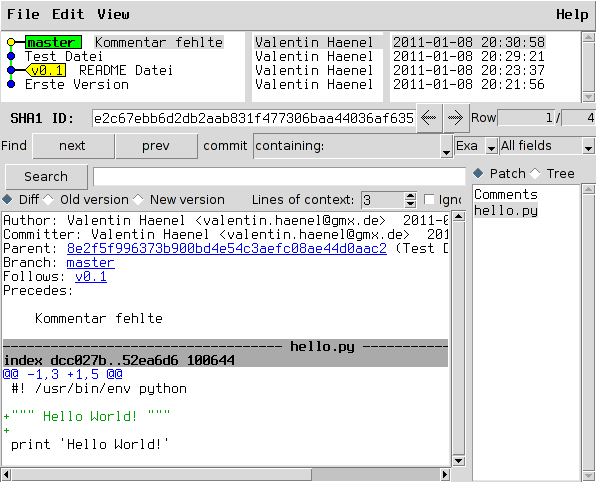Image resolution: width=596 pixels, height=482 pixels.
Task: Click the date 2011-01-08 20:29:21
Action: coord(468,56)
